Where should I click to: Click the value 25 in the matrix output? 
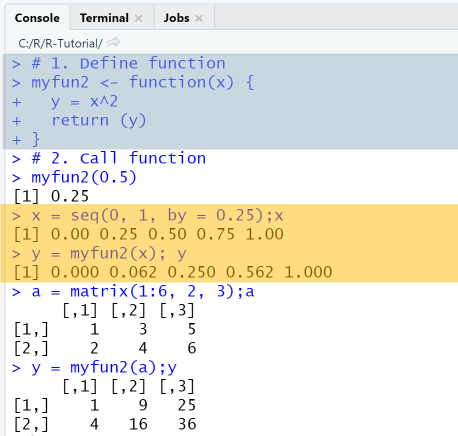pyautogui.click(x=187, y=405)
